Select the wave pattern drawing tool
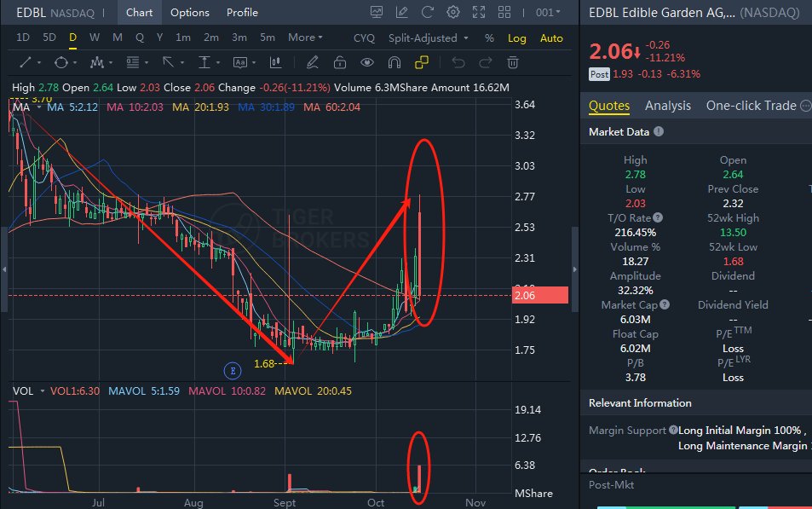 pyautogui.click(x=97, y=63)
